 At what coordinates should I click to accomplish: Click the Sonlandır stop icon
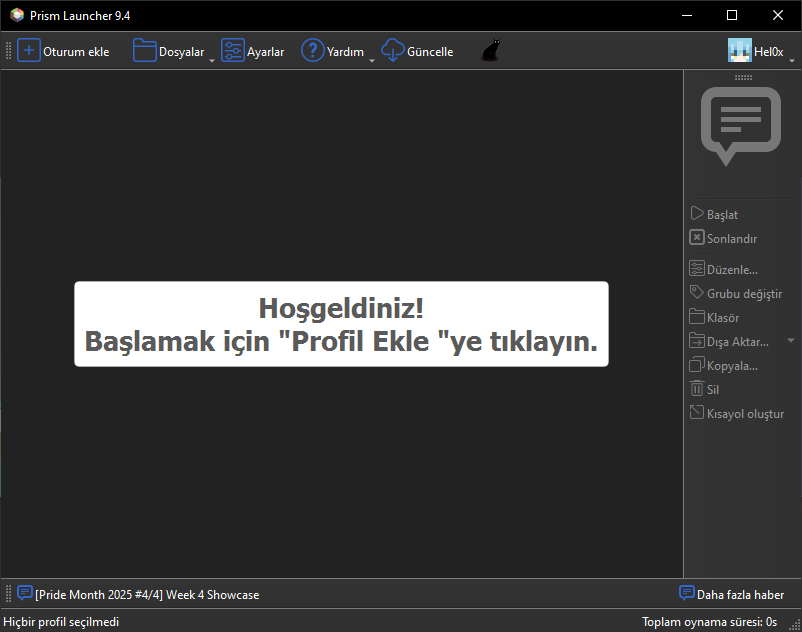pos(697,237)
